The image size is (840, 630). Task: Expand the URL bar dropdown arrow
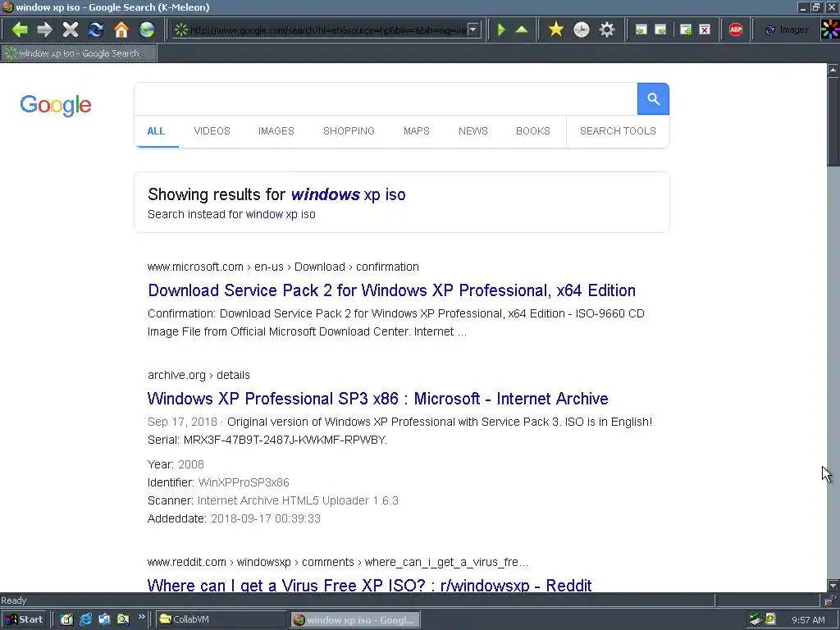coord(473,30)
